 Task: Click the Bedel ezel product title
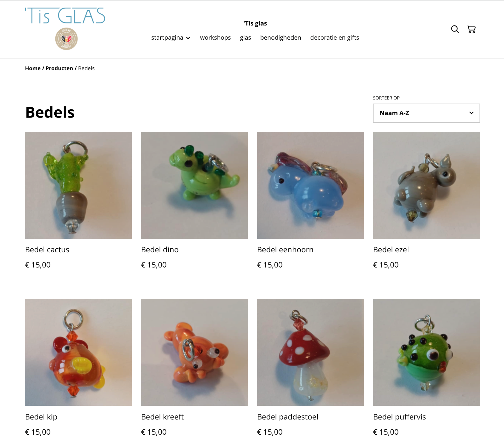(391, 249)
